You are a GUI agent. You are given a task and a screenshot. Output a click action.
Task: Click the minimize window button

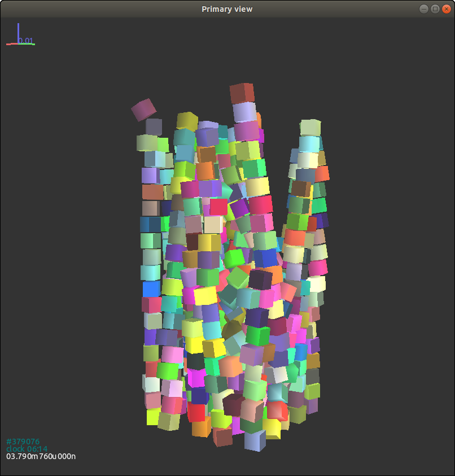click(423, 8)
